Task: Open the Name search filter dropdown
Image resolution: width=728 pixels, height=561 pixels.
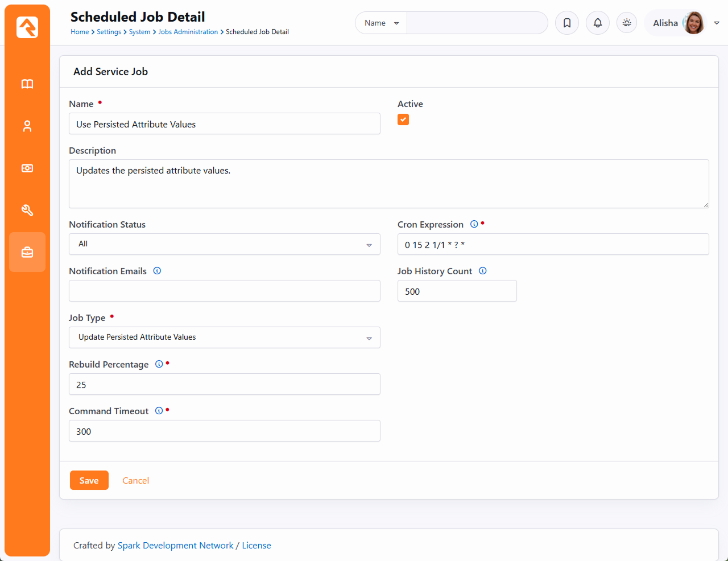Action: pyautogui.click(x=381, y=23)
